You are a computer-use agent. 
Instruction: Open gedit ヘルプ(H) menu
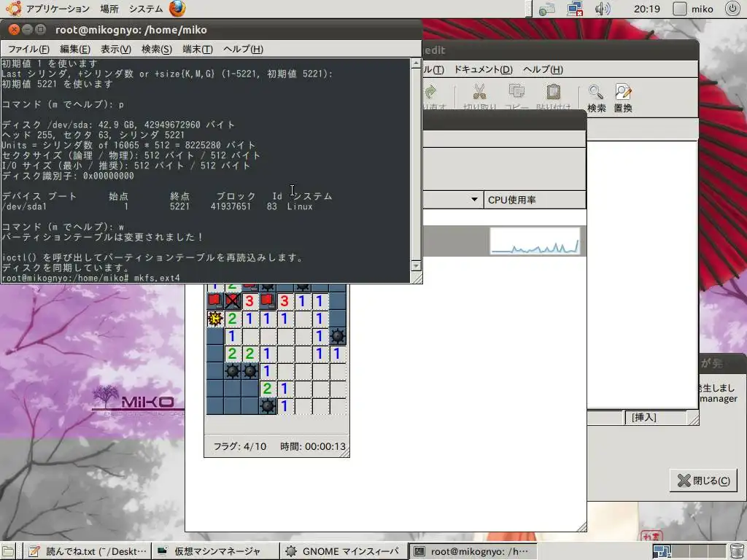coord(543,69)
